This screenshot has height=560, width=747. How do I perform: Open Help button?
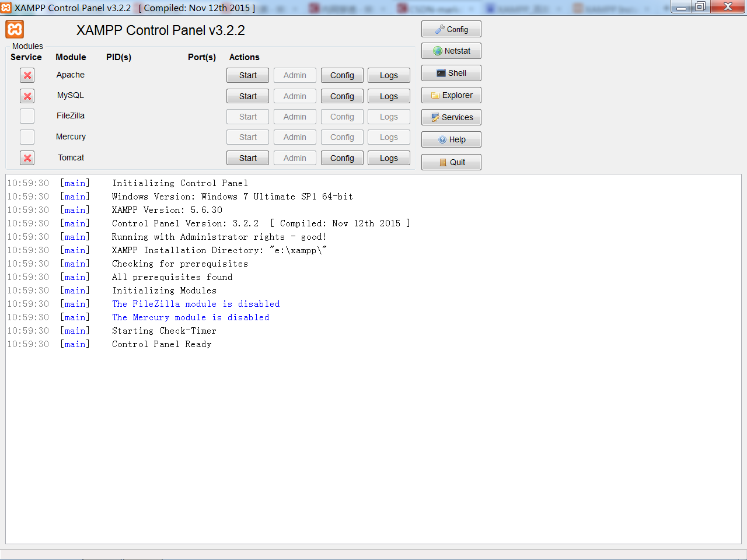(x=451, y=139)
